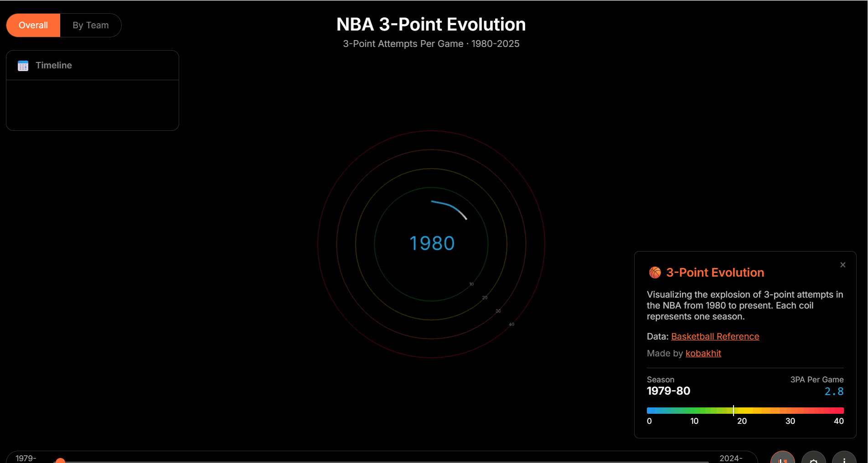Click the X to dismiss the info card
Image resolution: width=868 pixels, height=463 pixels.
tap(842, 265)
